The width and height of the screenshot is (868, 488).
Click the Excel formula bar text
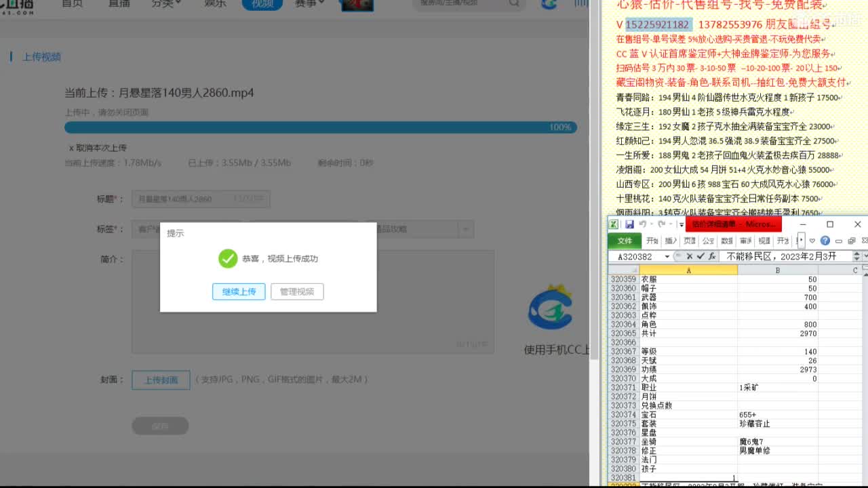(x=784, y=256)
